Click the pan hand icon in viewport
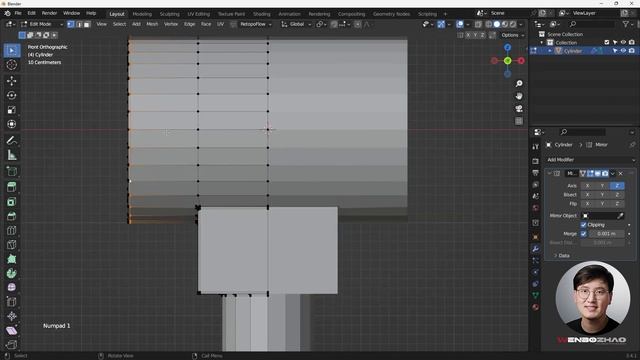The height and width of the screenshot is (360, 640). tap(519, 96)
